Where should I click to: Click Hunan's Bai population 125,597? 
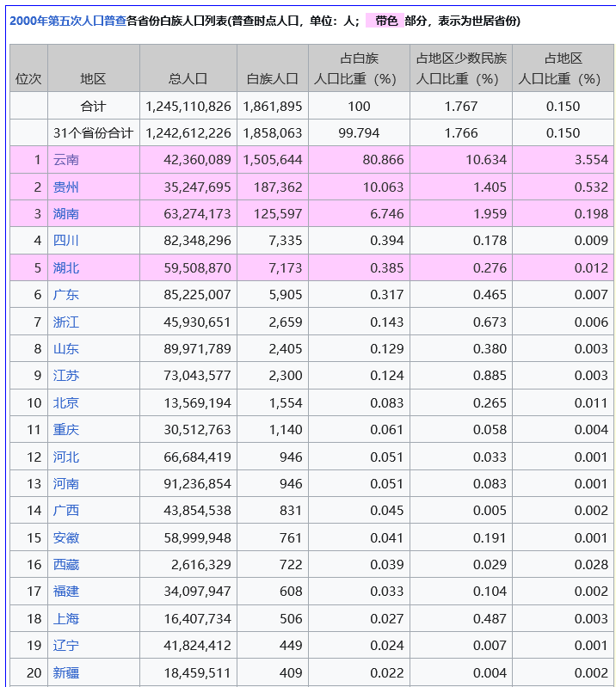coord(278,214)
